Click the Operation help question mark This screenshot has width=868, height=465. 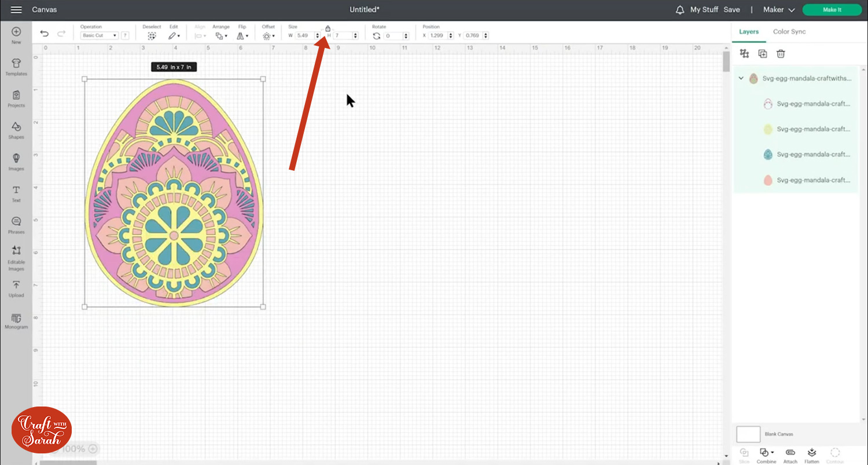[x=125, y=36]
